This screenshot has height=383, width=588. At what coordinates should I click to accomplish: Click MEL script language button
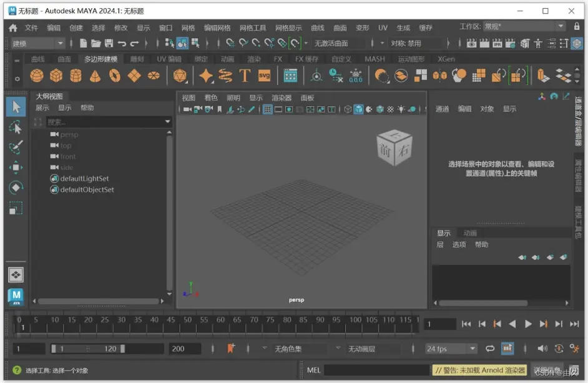click(313, 370)
